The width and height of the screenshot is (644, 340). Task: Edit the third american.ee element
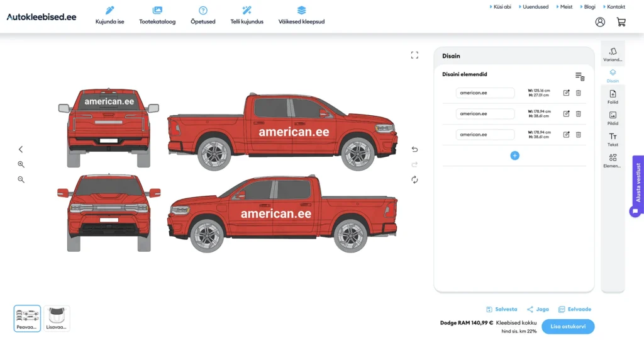coord(567,135)
